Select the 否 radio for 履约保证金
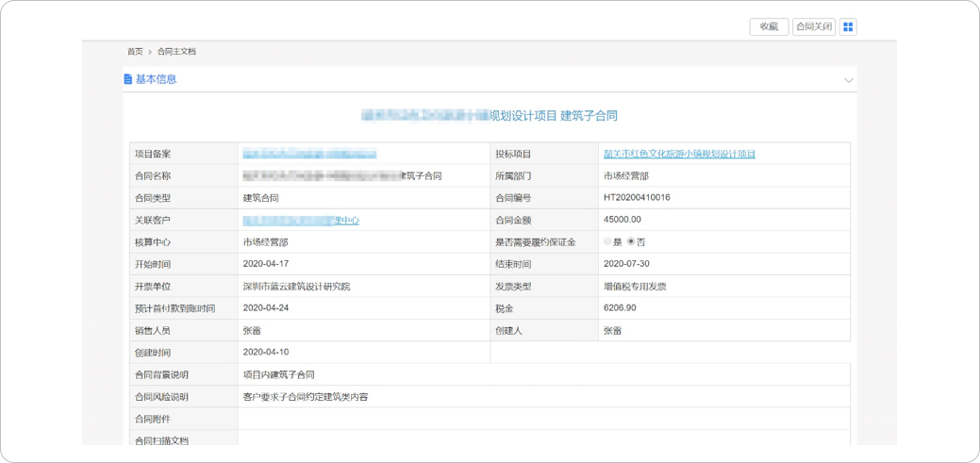The image size is (980, 463). [631, 242]
